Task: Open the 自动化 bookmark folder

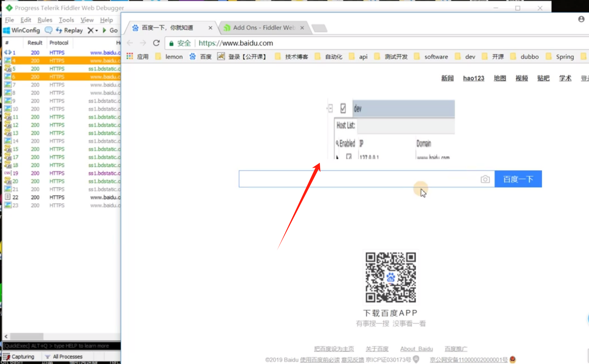Action: [329, 57]
